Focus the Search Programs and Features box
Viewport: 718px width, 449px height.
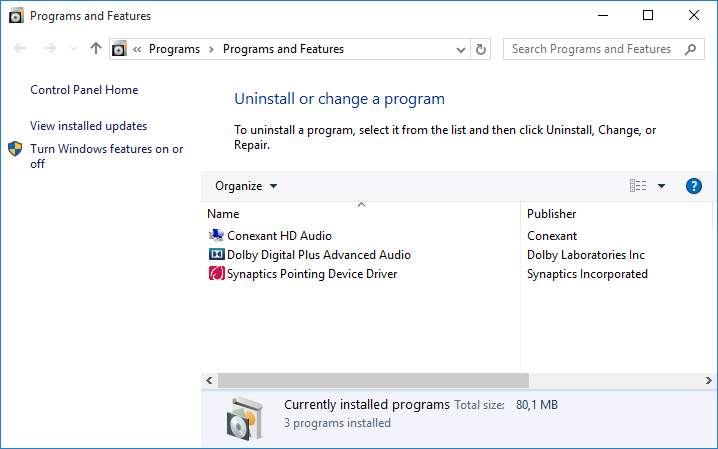[x=604, y=49]
